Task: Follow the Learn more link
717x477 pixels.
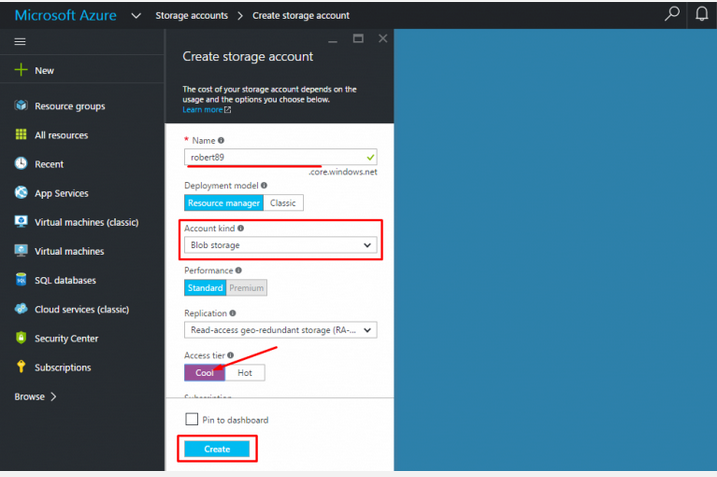Action: point(203,110)
